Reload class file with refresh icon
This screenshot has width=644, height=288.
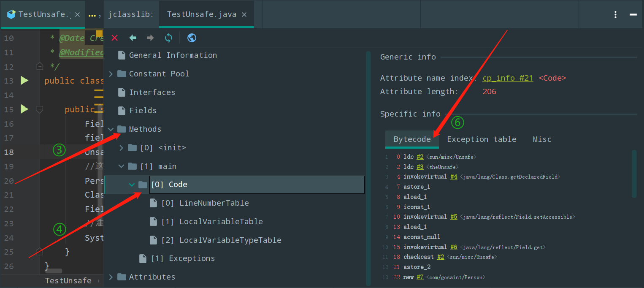(x=168, y=38)
